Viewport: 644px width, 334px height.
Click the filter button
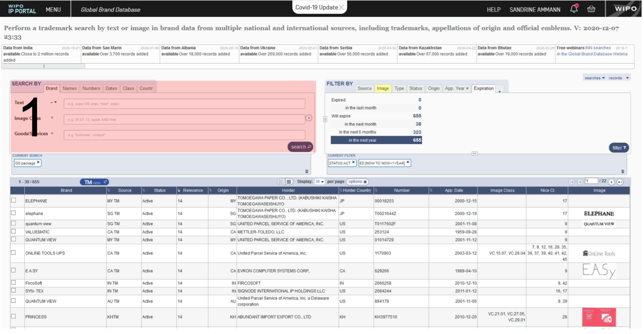[619, 148]
